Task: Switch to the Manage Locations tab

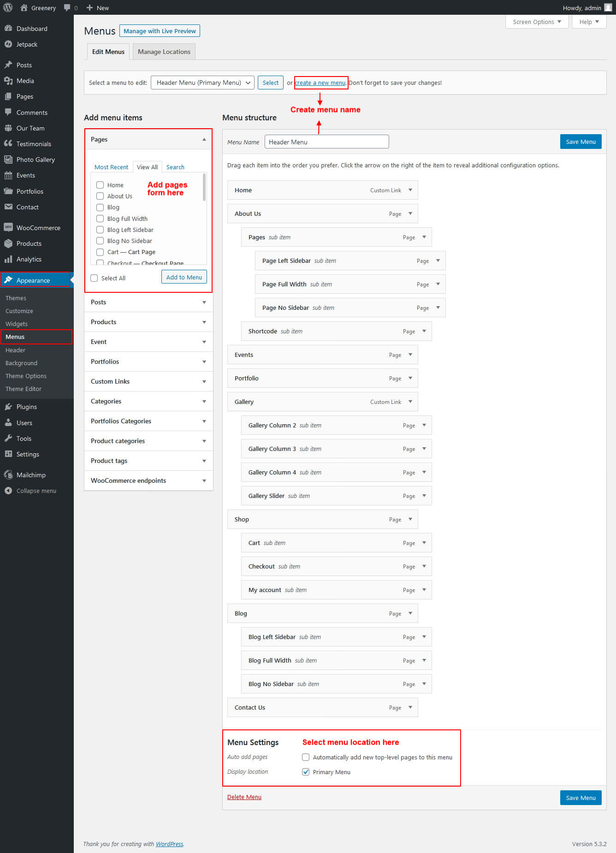Action: click(164, 52)
